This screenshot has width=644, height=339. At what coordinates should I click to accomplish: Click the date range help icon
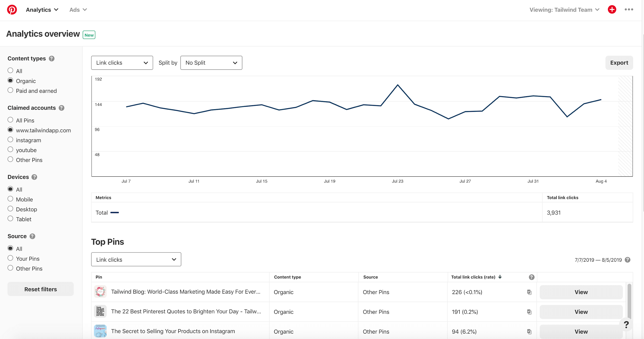click(x=628, y=260)
